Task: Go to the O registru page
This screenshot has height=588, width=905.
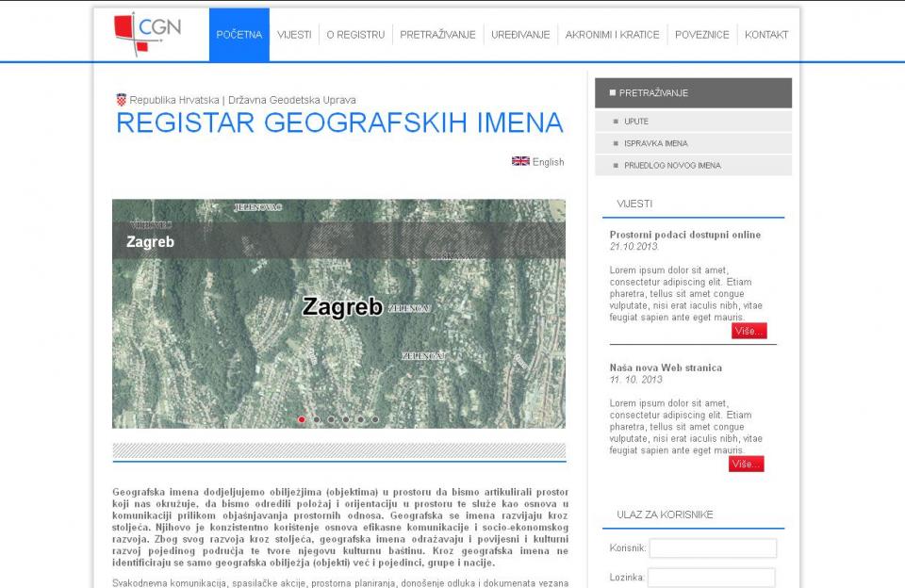Action: pyautogui.click(x=355, y=35)
